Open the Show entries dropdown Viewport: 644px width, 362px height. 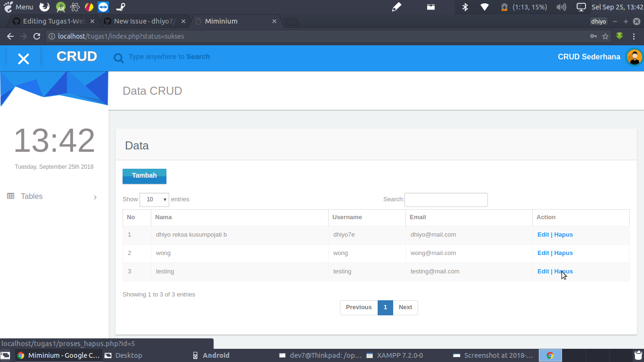tap(154, 199)
